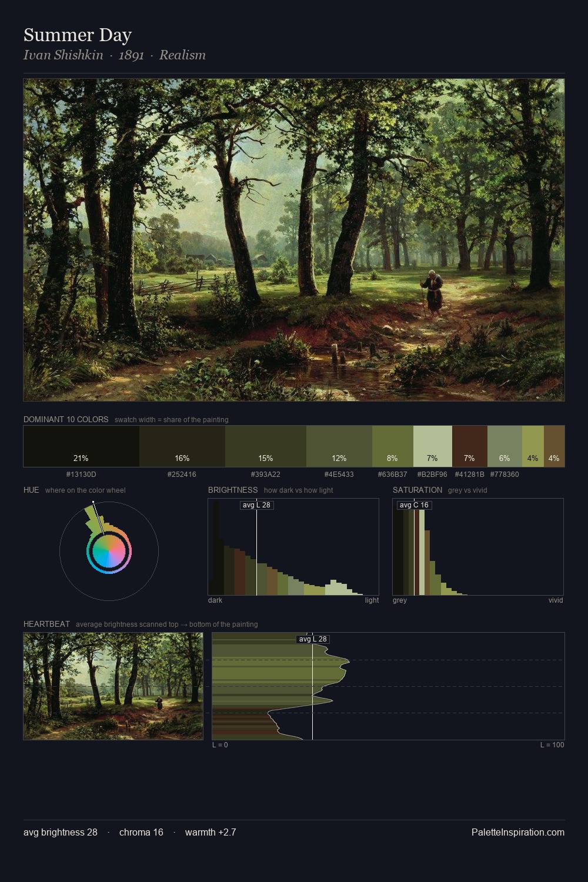Click the 'light' brightness axis label
Image resolution: width=588 pixels, height=882 pixels.
pyautogui.click(x=372, y=600)
